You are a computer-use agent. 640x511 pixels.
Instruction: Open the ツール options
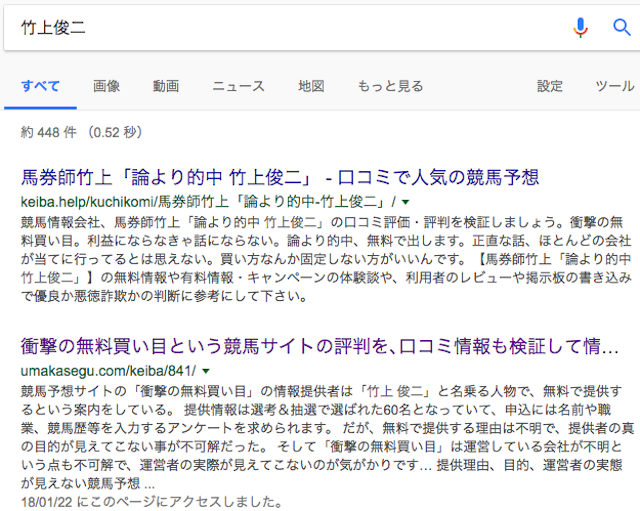pyautogui.click(x=615, y=86)
